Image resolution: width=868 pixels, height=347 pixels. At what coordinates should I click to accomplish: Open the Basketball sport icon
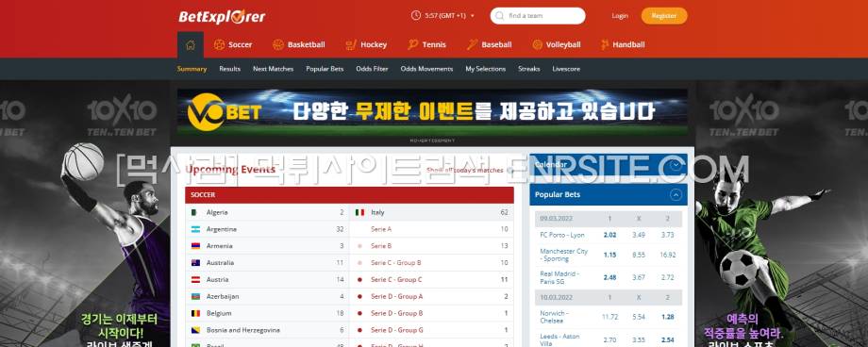click(x=278, y=45)
